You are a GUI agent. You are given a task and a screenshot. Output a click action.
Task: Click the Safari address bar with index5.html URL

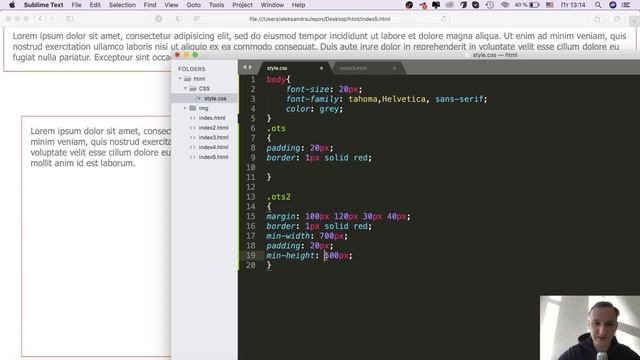(x=320, y=19)
